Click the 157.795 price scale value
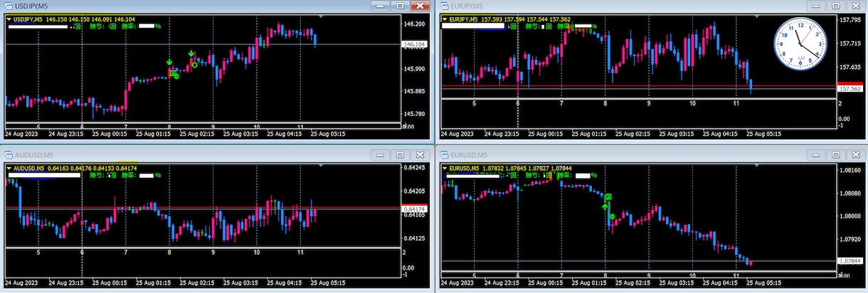 pos(850,19)
